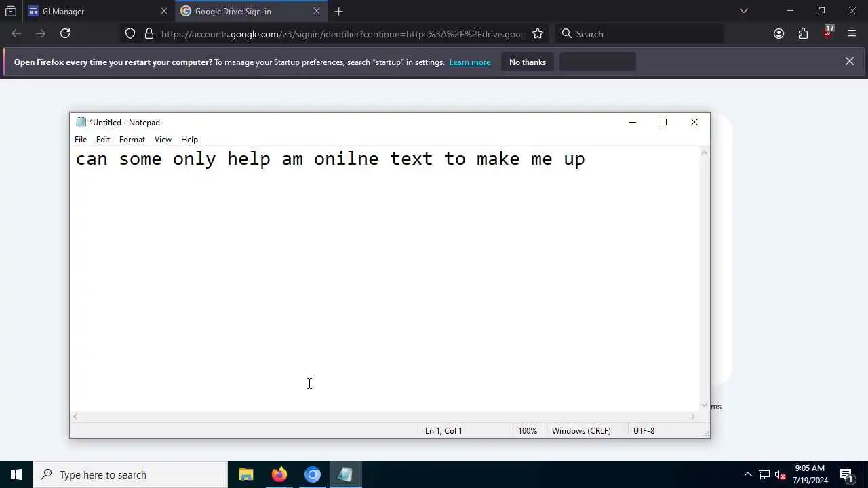Screen dimensions: 868x488
Task: Click the tracking protection shield icon
Action: tap(130, 33)
